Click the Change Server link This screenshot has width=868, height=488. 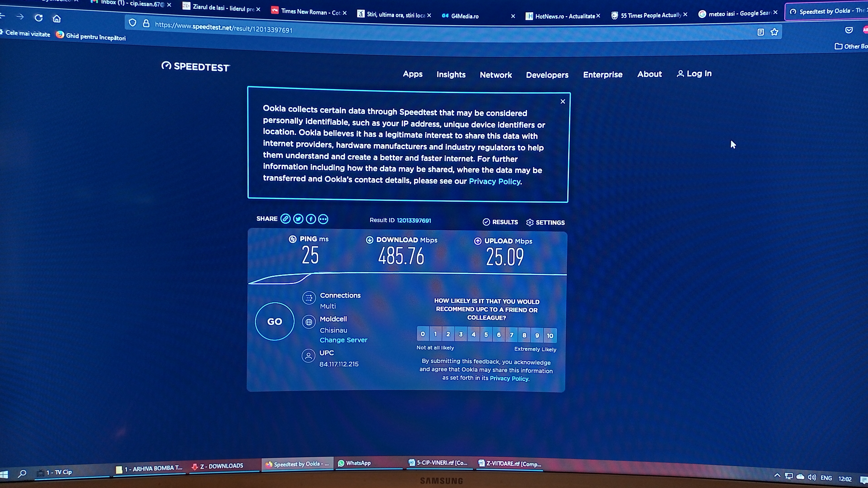click(x=343, y=340)
